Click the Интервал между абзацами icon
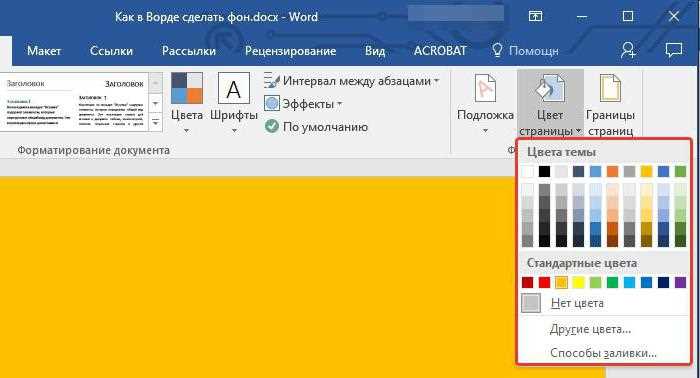This screenshot has width=700, height=378. [272, 81]
